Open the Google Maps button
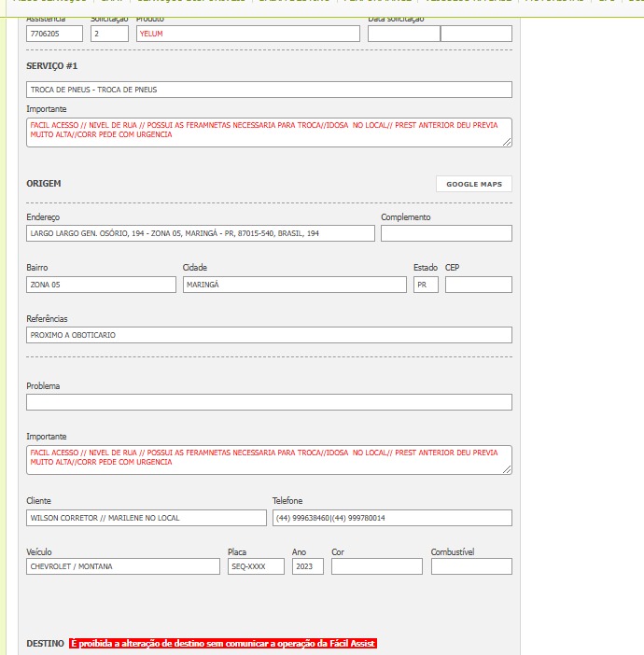This screenshot has height=655, width=644. pyautogui.click(x=474, y=184)
